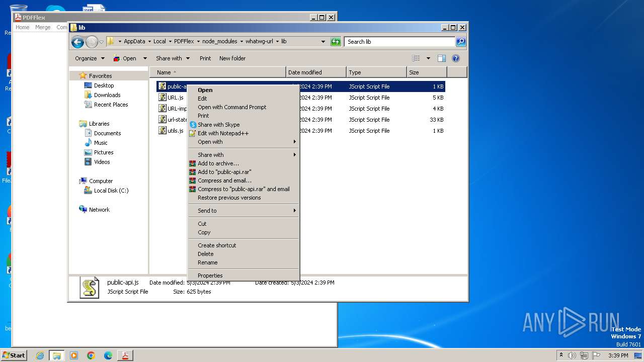This screenshot has width=644, height=362.
Task: Open the Pictures library
Action: pos(104,152)
